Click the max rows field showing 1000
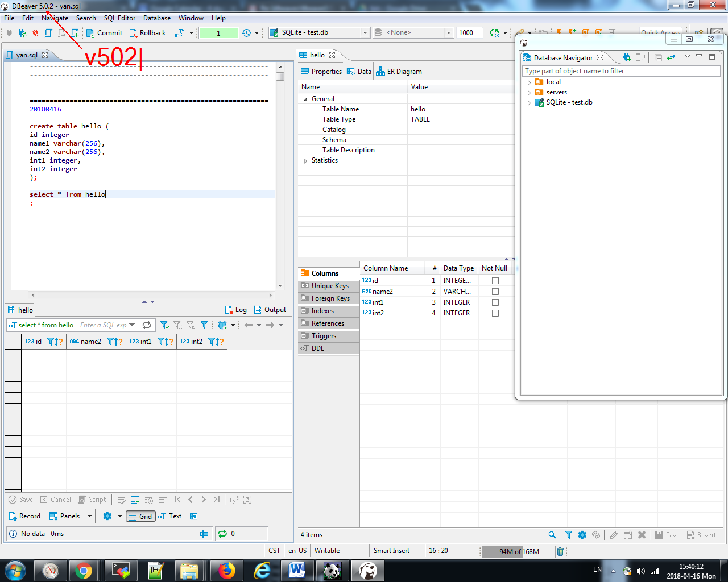The image size is (728, 582). coord(469,33)
